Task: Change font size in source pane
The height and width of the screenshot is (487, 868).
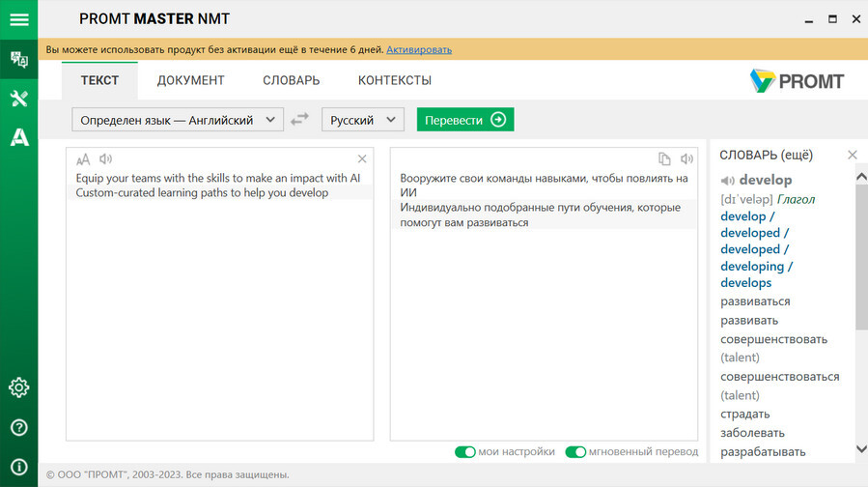Action: click(x=83, y=159)
